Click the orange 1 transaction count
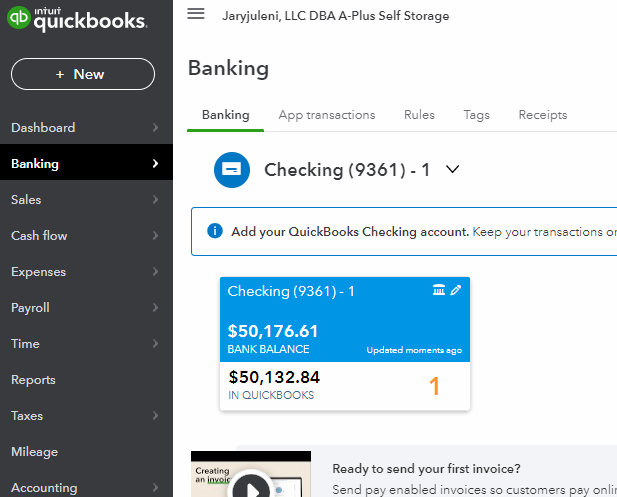The height and width of the screenshot is (497, 617). pos(434,386)
